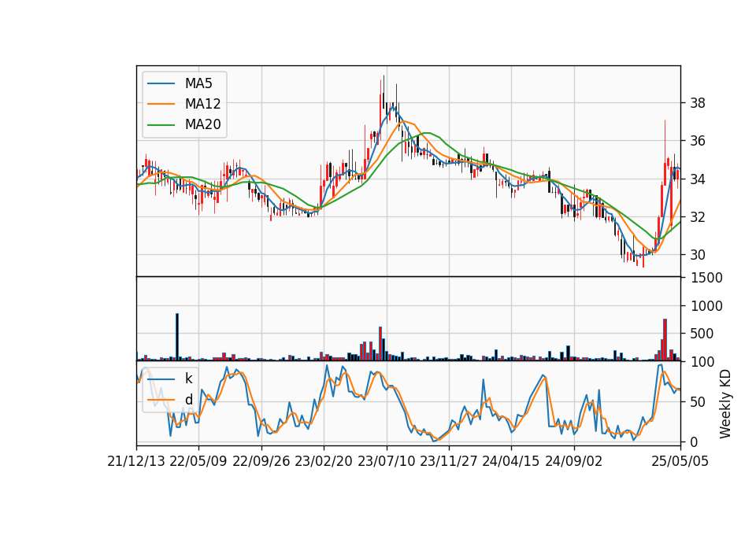The height and width of the screenshot is (543, 756).
Task: Click the k legend label in KD panel
Action: 188,379
